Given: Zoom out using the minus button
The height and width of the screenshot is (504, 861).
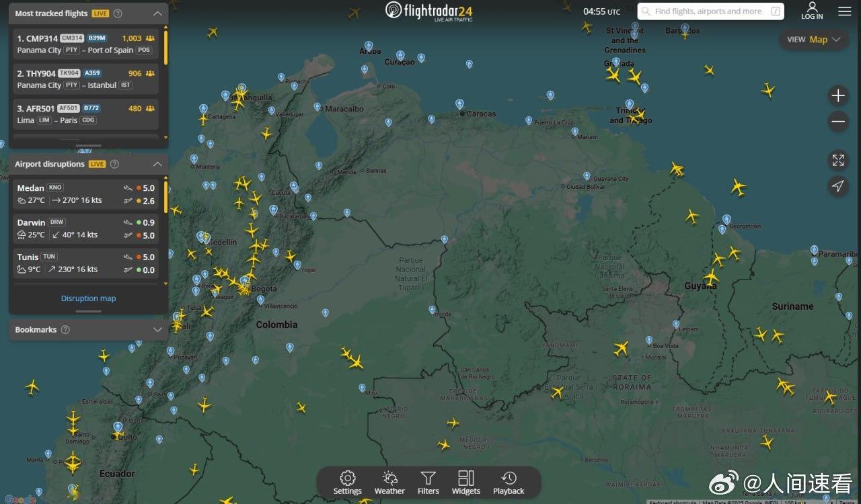Looking at the screenshot, I should 838,122.
